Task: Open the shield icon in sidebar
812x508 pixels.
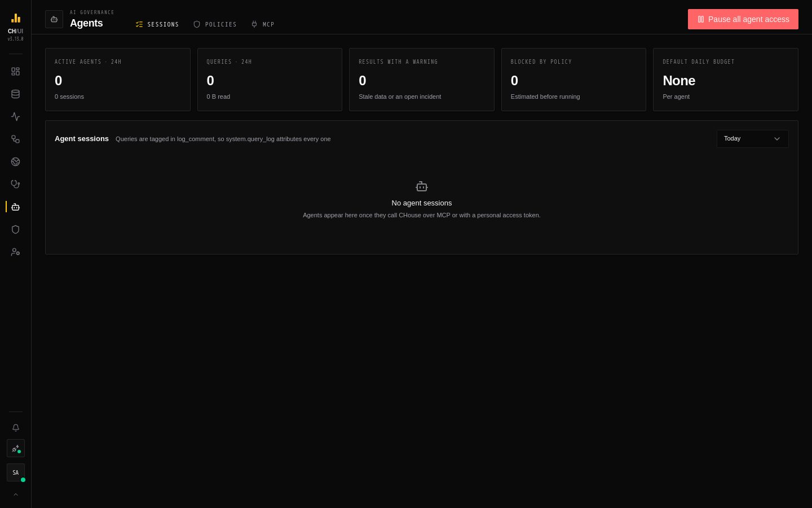Action: tap(15, 230)
